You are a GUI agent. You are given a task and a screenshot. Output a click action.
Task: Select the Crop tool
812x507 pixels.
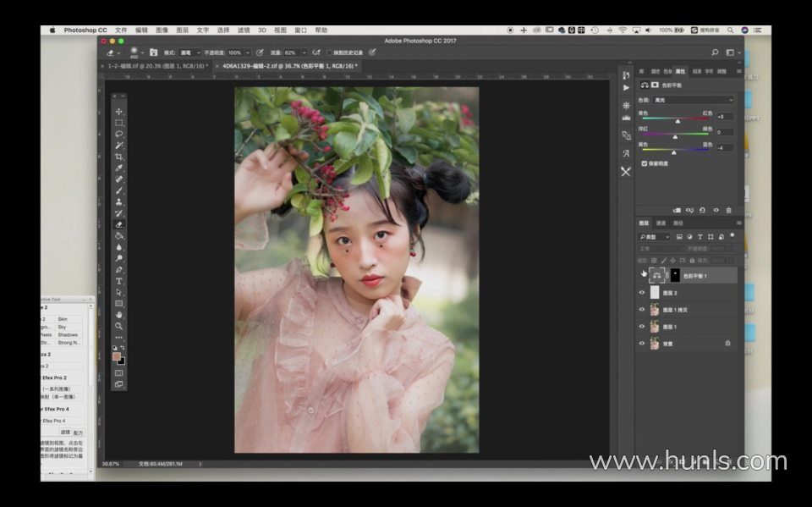tap(119, 157)
